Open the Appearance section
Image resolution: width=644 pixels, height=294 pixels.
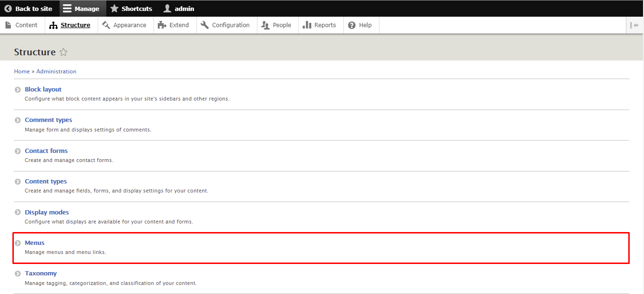[126, 25]
